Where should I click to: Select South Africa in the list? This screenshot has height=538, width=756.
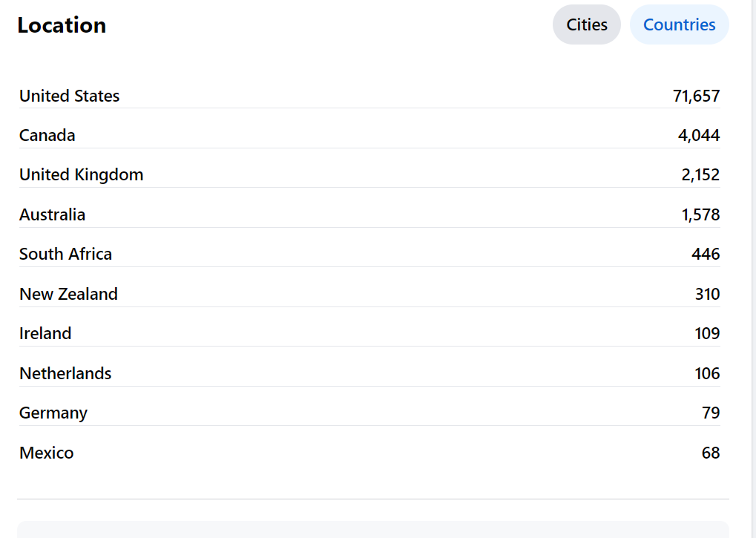[x=66, y=254]
